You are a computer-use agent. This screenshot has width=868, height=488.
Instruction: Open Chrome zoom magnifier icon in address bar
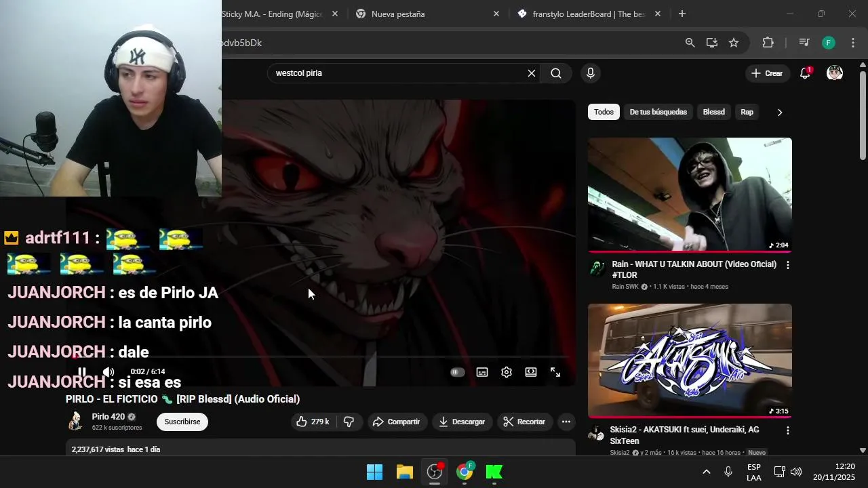[x=690, y=43]
